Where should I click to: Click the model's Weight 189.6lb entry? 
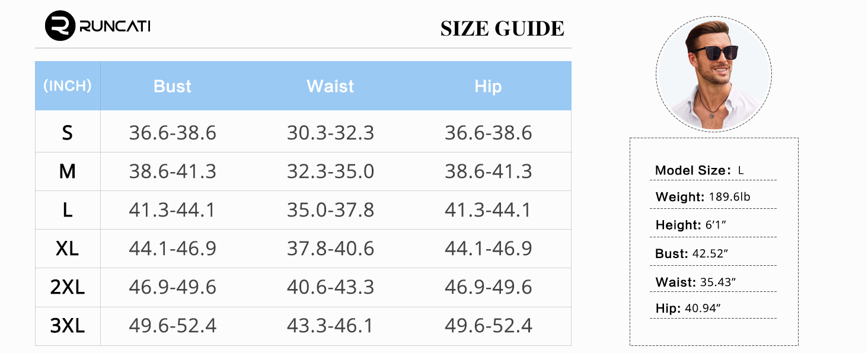703,197
